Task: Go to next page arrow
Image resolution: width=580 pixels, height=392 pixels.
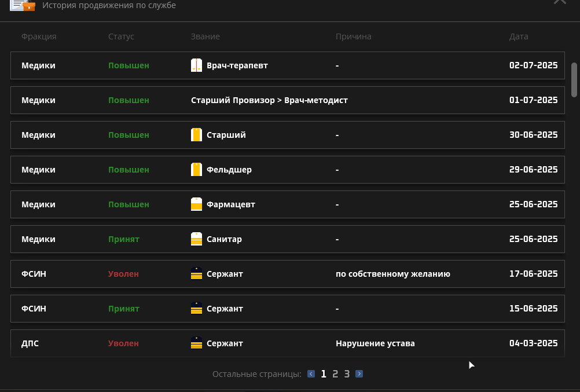Action: coord(359,374)
